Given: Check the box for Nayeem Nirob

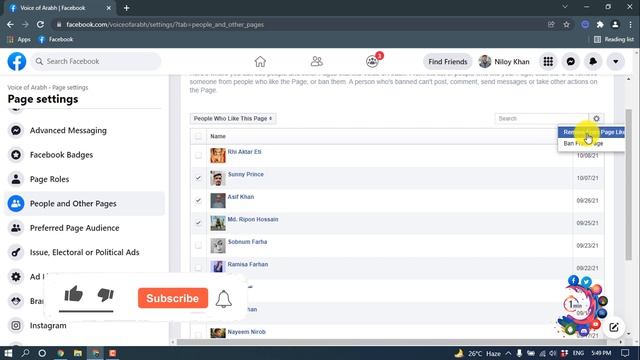Looking at the screenshot, I should [x=198, y=335].
